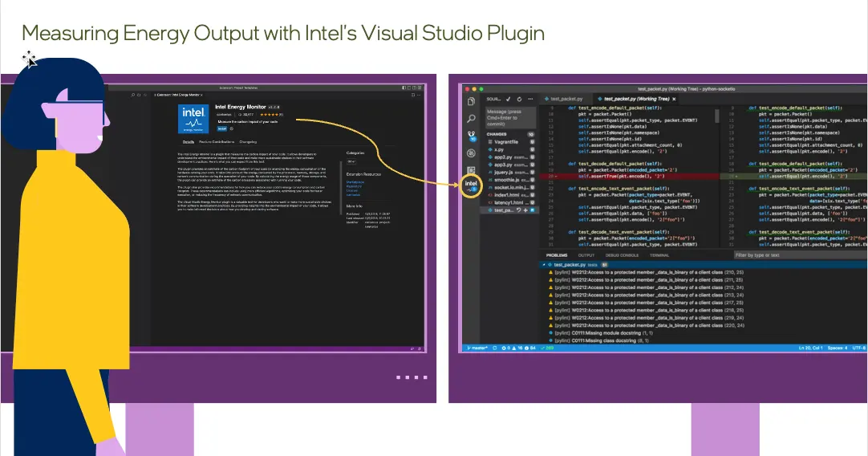The height and width of the screenshot is (456, 868).
Task: Open the Repository link under Extension Resources
Action: point(354,186)
